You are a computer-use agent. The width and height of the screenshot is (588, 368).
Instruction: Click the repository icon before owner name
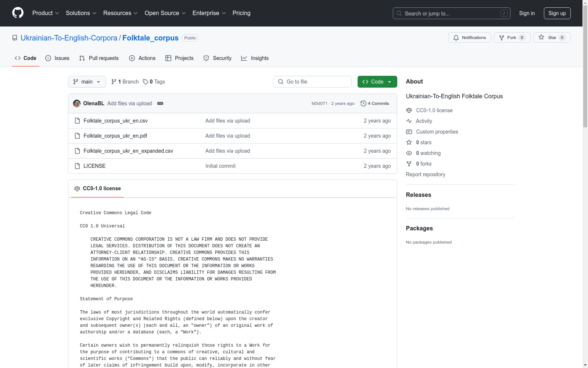[15, 38]
